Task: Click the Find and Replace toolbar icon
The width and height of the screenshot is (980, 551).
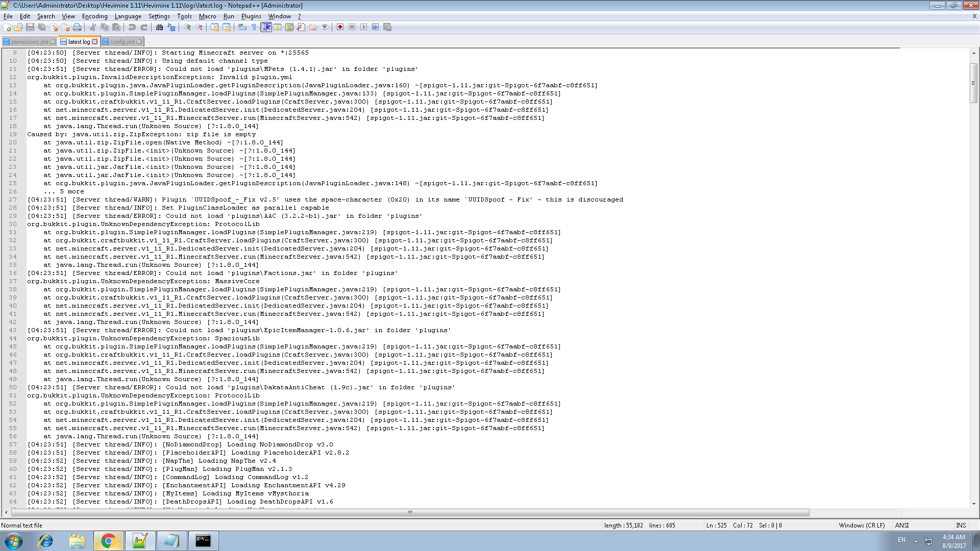Action: click(171, 27)
